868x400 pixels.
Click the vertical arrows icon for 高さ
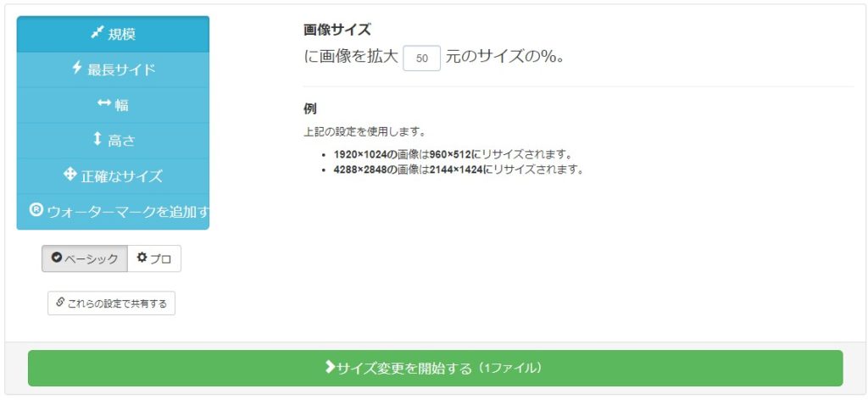[x=97, y=139]
